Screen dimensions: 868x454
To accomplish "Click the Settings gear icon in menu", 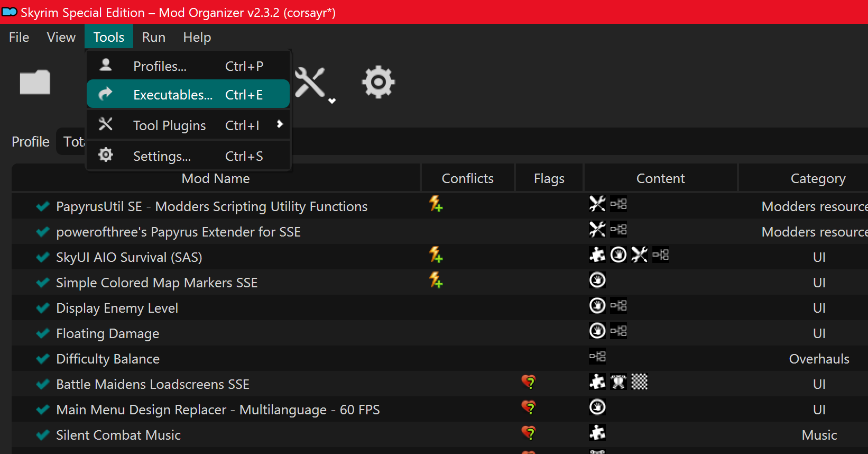I will [x=106, y=155].
